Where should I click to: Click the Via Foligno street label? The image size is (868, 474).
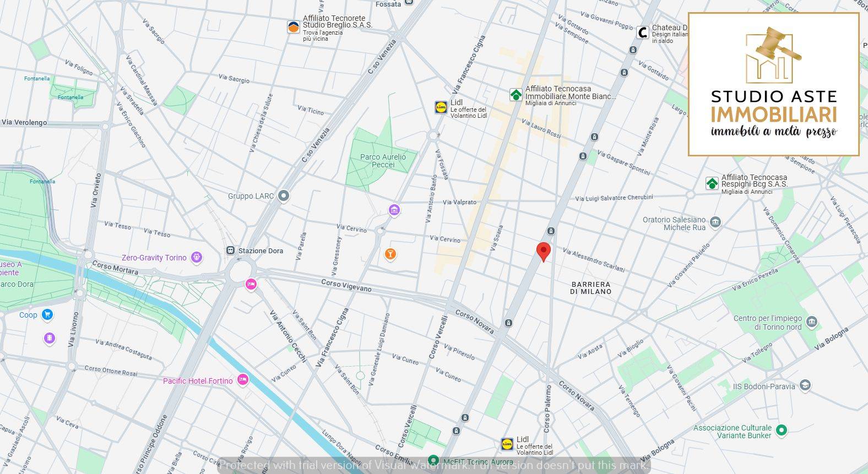click(x=79, y=68)
